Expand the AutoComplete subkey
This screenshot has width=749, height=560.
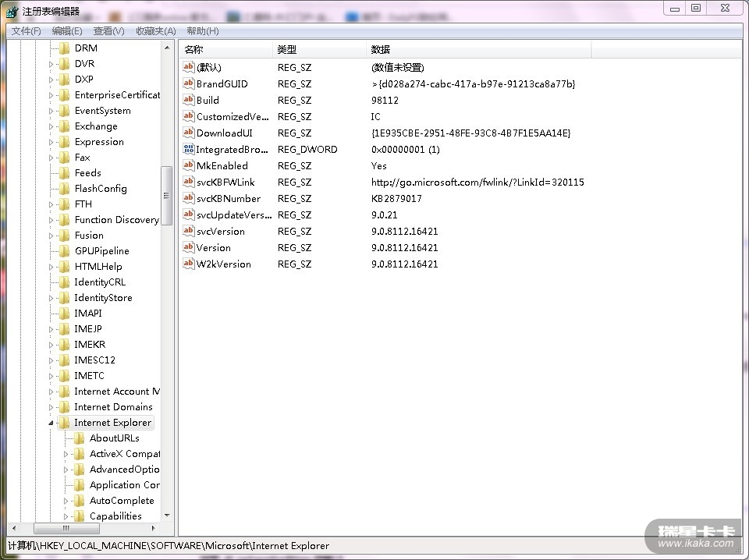[x=66, y=501]
